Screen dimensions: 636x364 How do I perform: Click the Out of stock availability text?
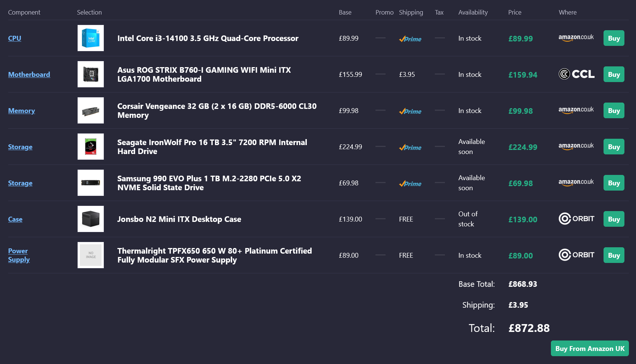pos(468,219)
